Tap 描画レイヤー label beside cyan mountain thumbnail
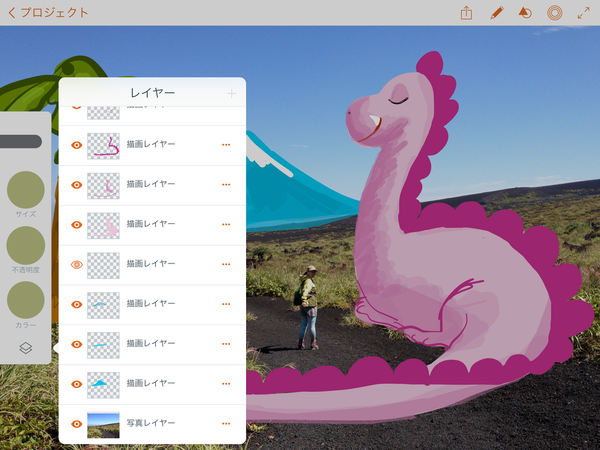The width and height of the screenshot is (600, 450). pos(151,383)
